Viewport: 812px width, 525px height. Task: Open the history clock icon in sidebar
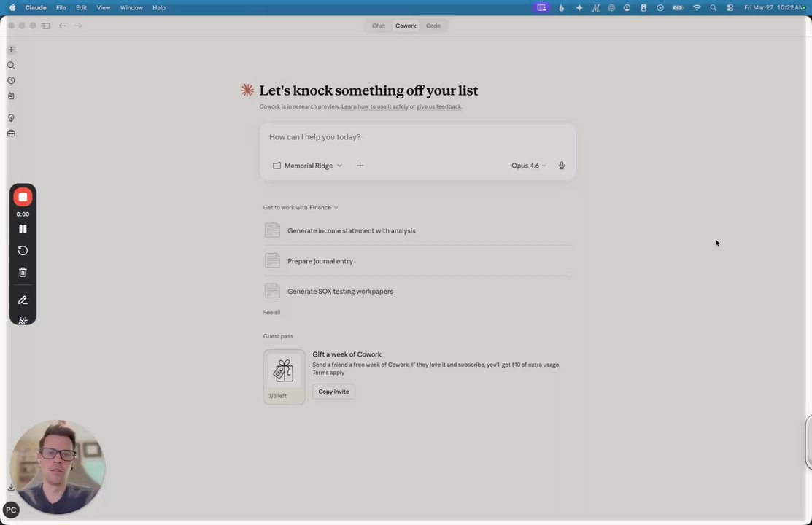pos(11,80)
